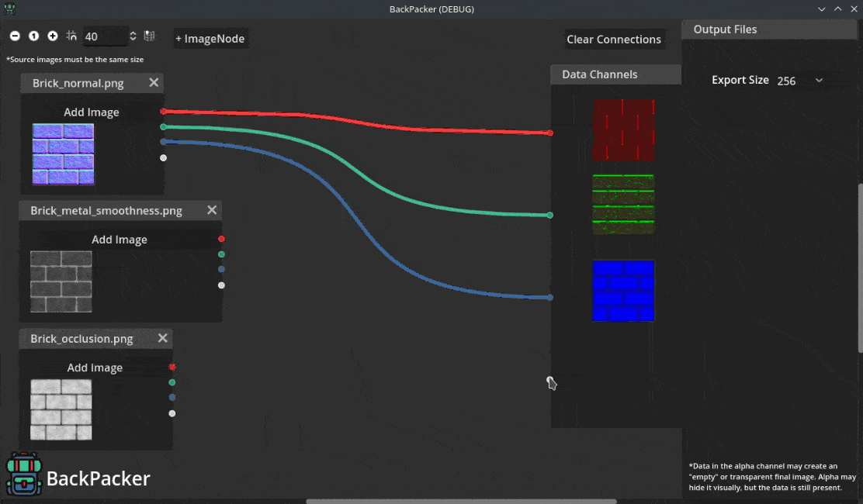Image resolution: width=863 pixels, height=504 pixels.
Task: Zoom out the graph view
Action: 15,36
